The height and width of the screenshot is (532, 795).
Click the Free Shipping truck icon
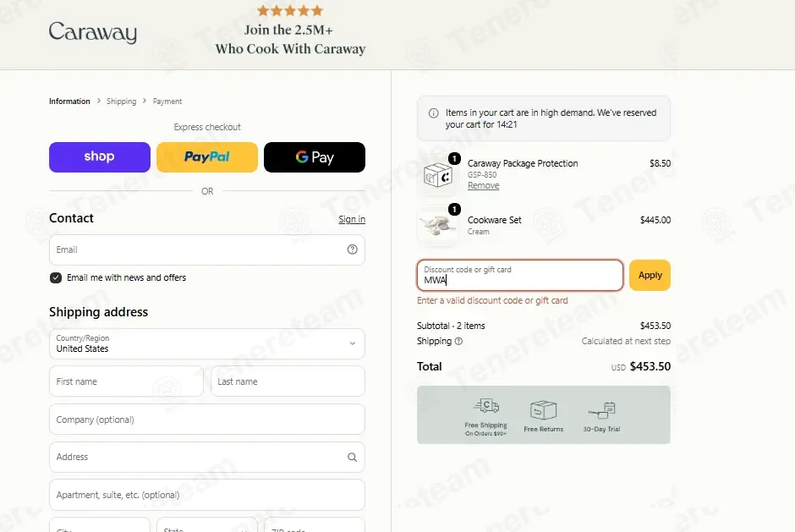pos(486,406)
